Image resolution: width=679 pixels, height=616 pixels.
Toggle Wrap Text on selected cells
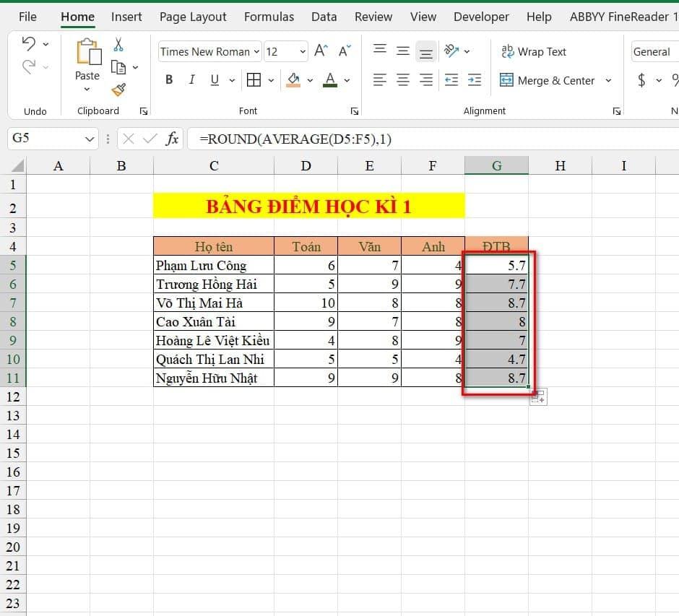[x=534, y=51]
